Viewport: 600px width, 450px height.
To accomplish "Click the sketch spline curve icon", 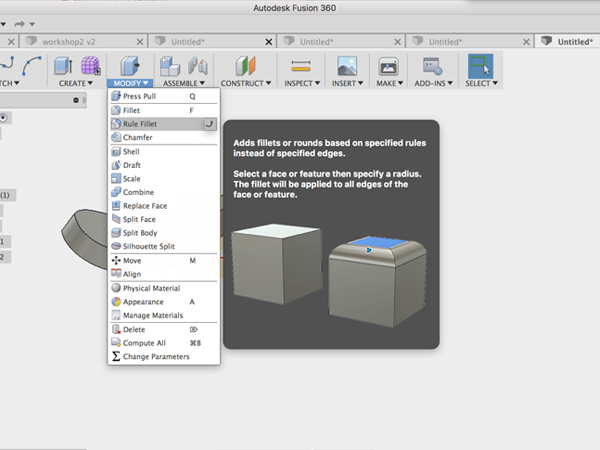I will (31, 66).
